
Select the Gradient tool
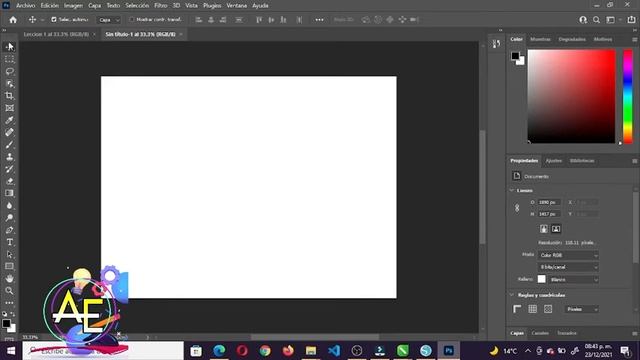[9, 193]
